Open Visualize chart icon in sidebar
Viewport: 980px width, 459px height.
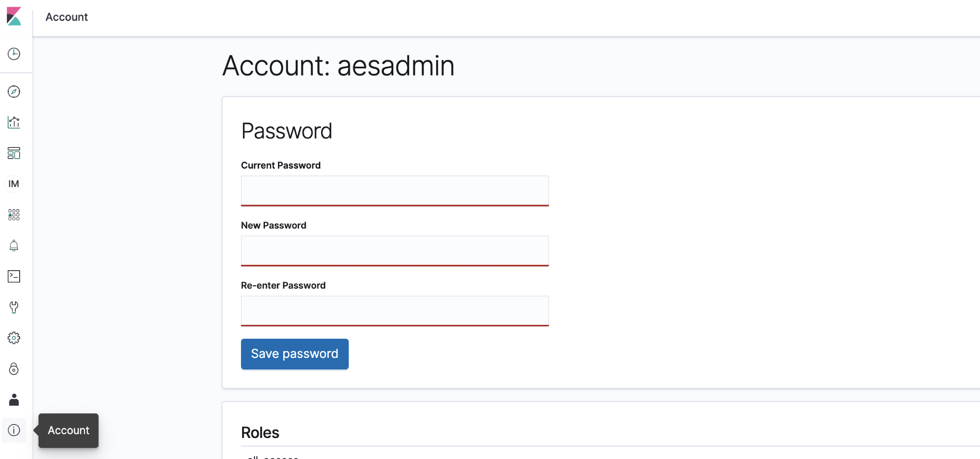click(14, 122)
